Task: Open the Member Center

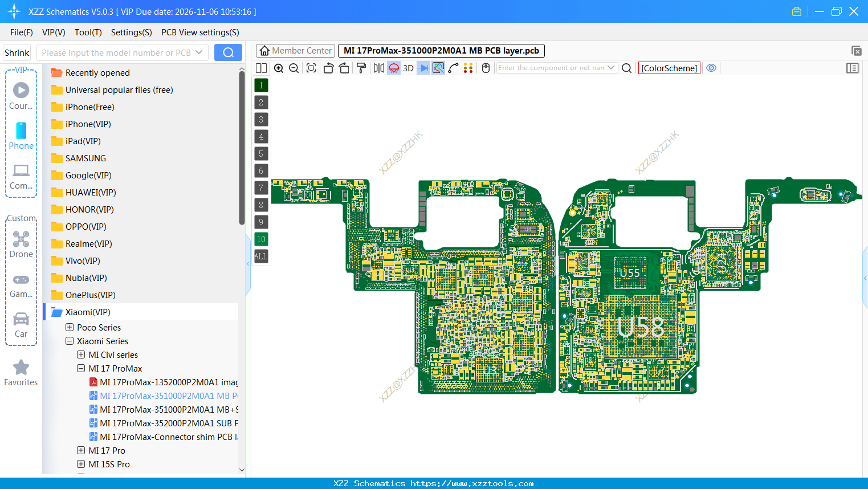Action: [295, 50]
